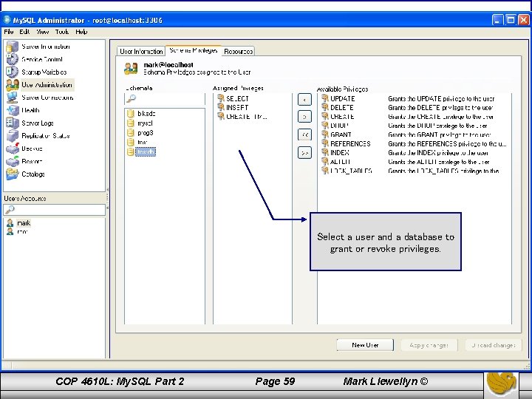The width and height of the screenshot is (532, 399).
Task: Select the highlighted testdb schema entry
Action: tap(146, 152)
